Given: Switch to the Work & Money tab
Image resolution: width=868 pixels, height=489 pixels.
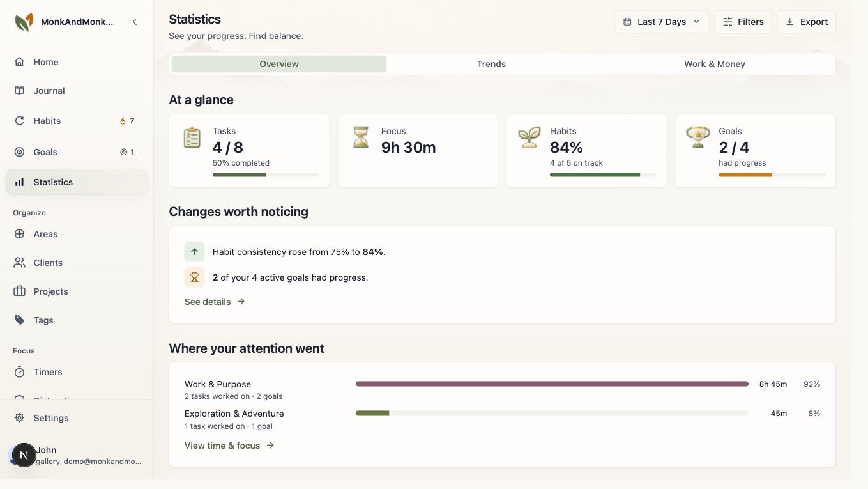Looking at the screenshot, I should (715, 64).
